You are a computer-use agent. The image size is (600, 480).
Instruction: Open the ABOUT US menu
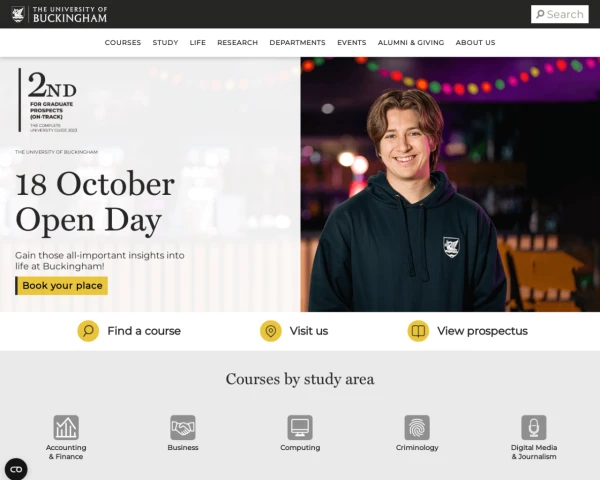pos(475,42)
